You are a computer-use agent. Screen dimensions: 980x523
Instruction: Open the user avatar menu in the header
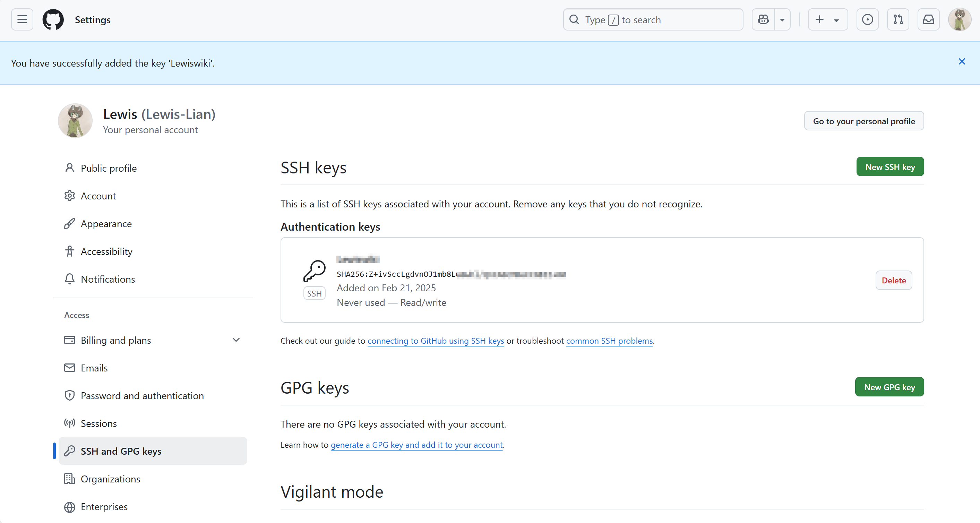coord(960,20)
